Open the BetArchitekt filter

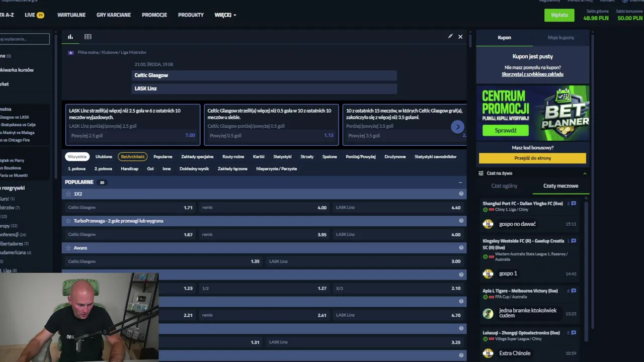(x=133, y=157)
